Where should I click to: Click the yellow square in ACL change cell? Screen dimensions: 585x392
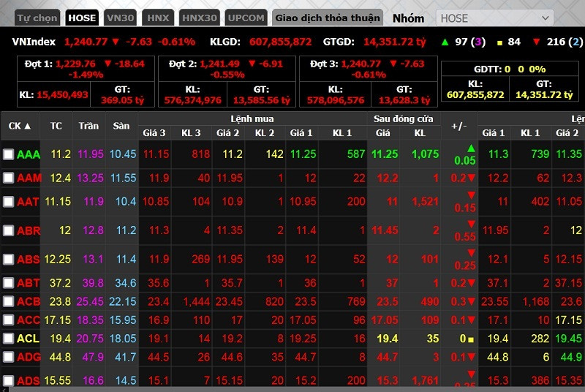(x=473, y=339)
